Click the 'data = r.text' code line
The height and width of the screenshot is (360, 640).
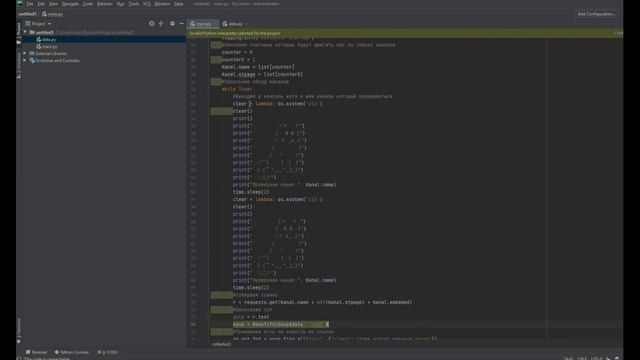(251, 317)
